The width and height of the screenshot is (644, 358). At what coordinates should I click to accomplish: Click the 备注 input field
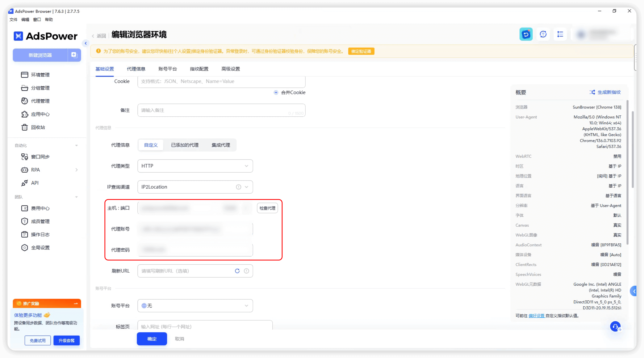point(221,110)
